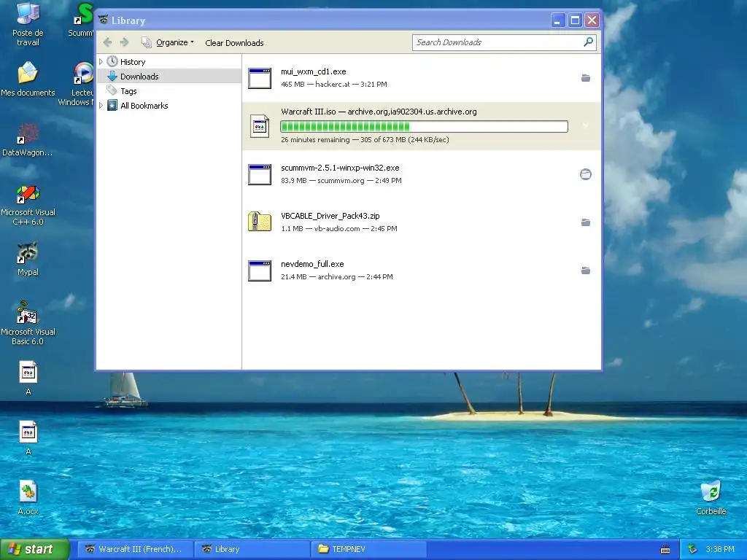The height and width of the screenshot is (560, 747).
Task: Go forward with Library forward arrow
Action: click(x=124, y=42)
